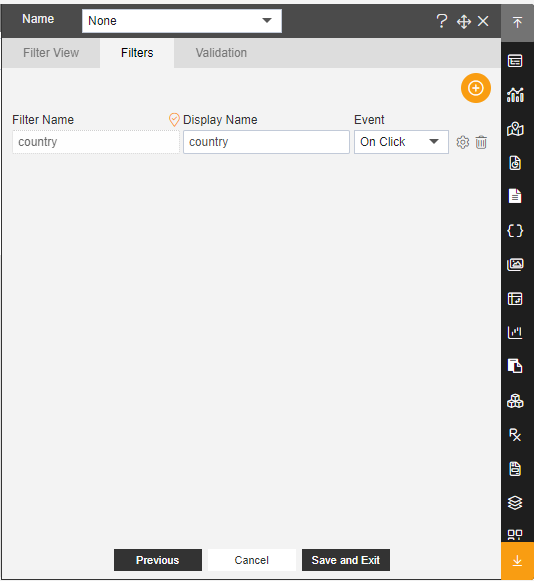Open the image gallery sidebar icon
534x581 pixels.
(x=515, y=265)
